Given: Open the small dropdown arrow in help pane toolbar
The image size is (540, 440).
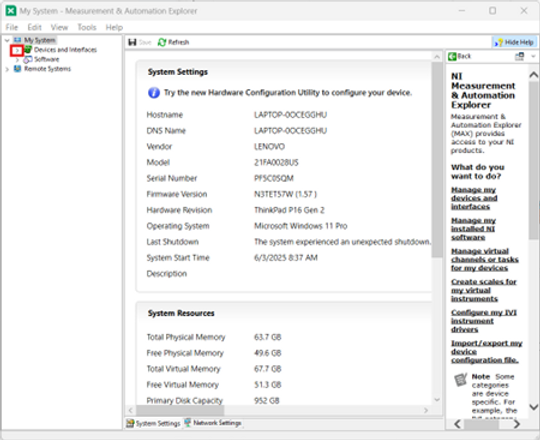Looking at the screenshot, I should tap(533, 56).
